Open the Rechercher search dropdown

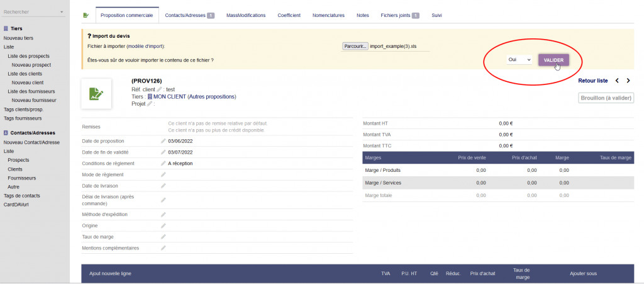coord(33,12)
